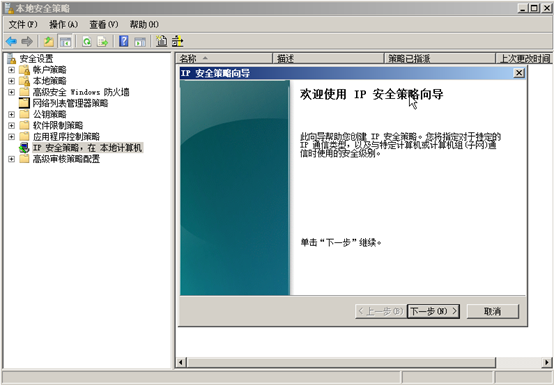Select 高级安全 Windows 防火墙 tree item
Viewport: 554px width, 385px height.
[81, 92]
